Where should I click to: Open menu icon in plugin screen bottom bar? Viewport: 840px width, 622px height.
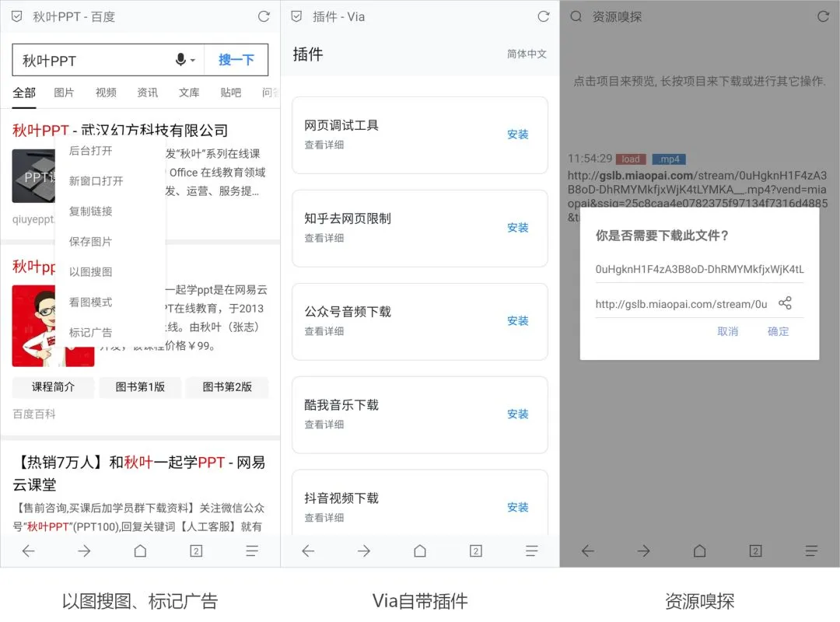531,550
